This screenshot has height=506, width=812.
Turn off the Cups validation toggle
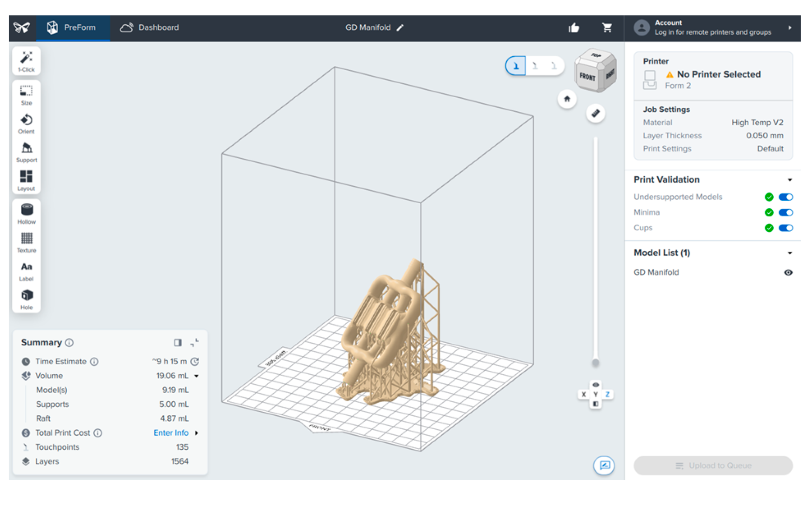785,228
